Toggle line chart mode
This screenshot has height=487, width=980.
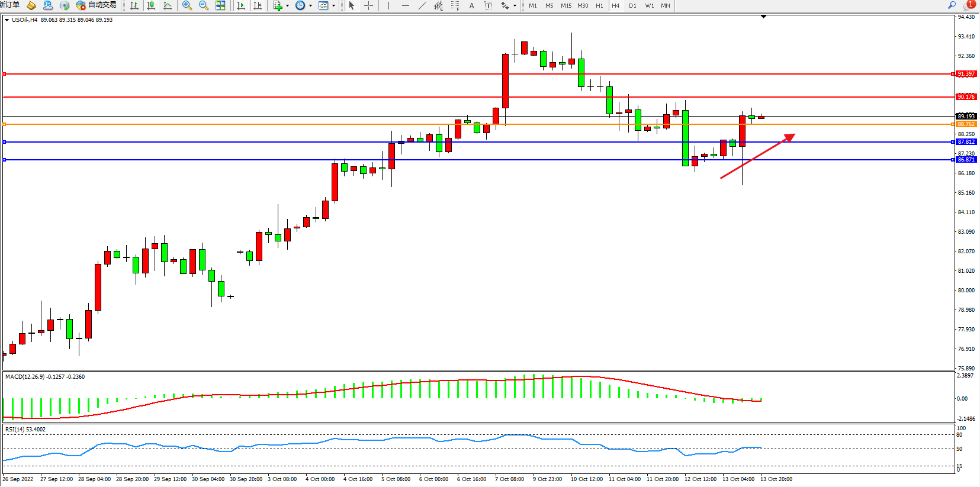pos(168,6)
